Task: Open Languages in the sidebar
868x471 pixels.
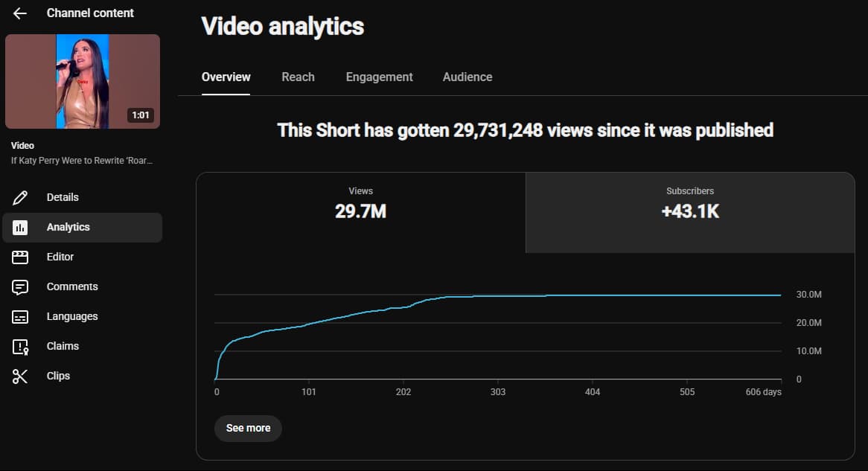Action: pyautogui.click(x=83, y=317)
